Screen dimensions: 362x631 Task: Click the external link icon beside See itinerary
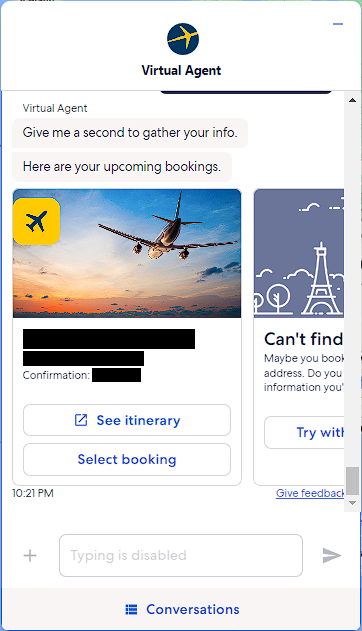click(x=81, y=420)
